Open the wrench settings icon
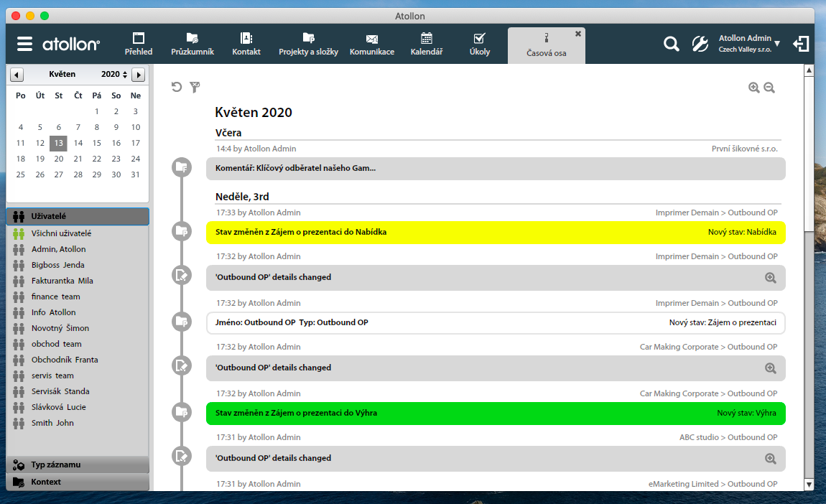 pyautogui.click(x=700, y=44)
